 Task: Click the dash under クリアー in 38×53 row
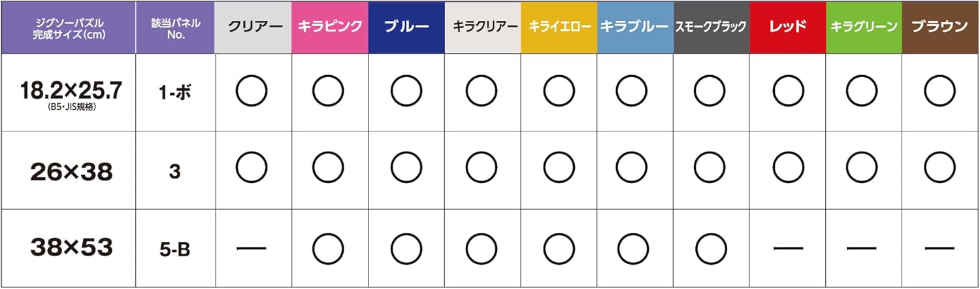tap(252, 248)
